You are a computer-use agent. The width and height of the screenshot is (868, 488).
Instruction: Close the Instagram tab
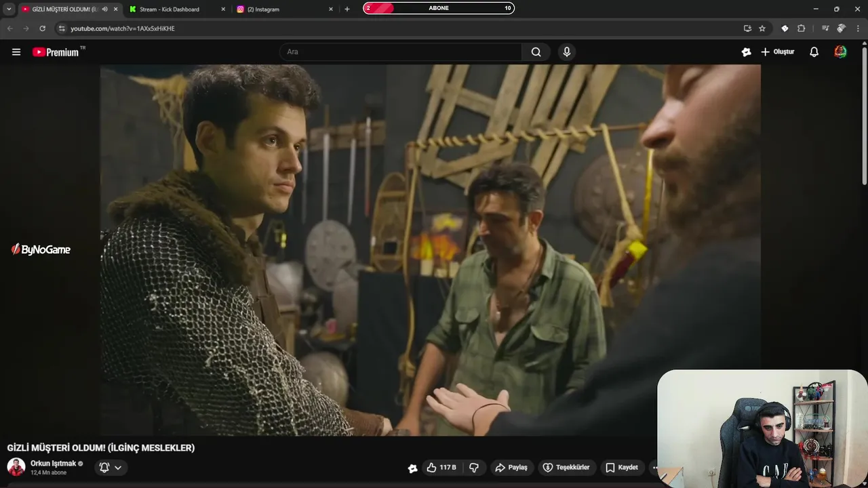[x=330, y=9]
